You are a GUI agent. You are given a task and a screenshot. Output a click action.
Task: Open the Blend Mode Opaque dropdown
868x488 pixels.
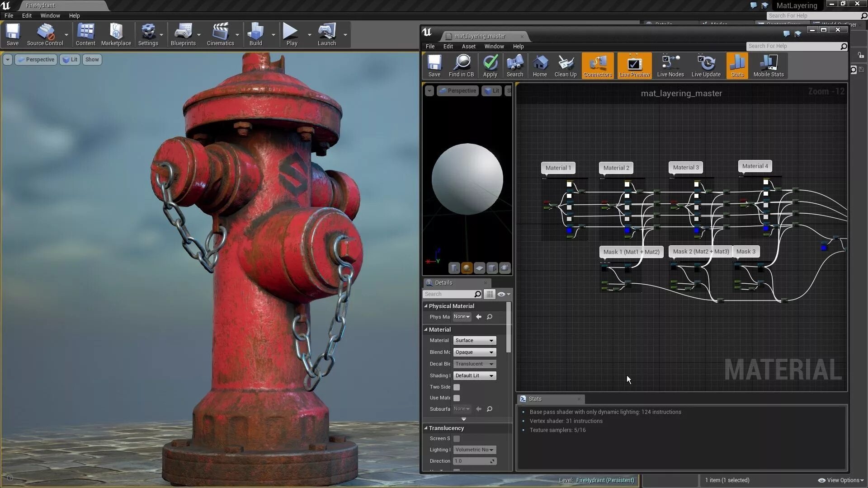coord(474,352)
